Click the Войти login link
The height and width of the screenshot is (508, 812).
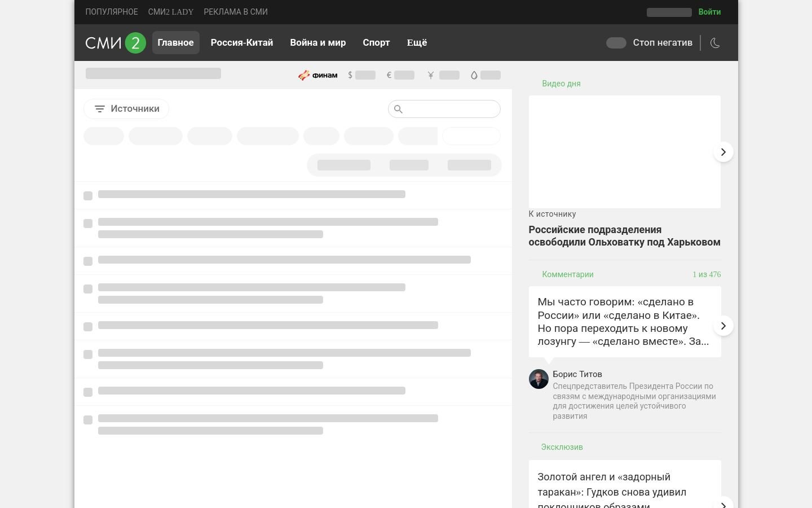(709, 12)
